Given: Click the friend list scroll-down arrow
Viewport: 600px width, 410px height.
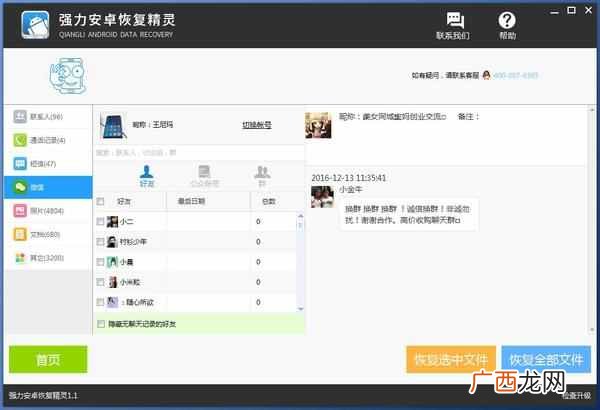Looking at the screenshot, I should pos(300,309).
